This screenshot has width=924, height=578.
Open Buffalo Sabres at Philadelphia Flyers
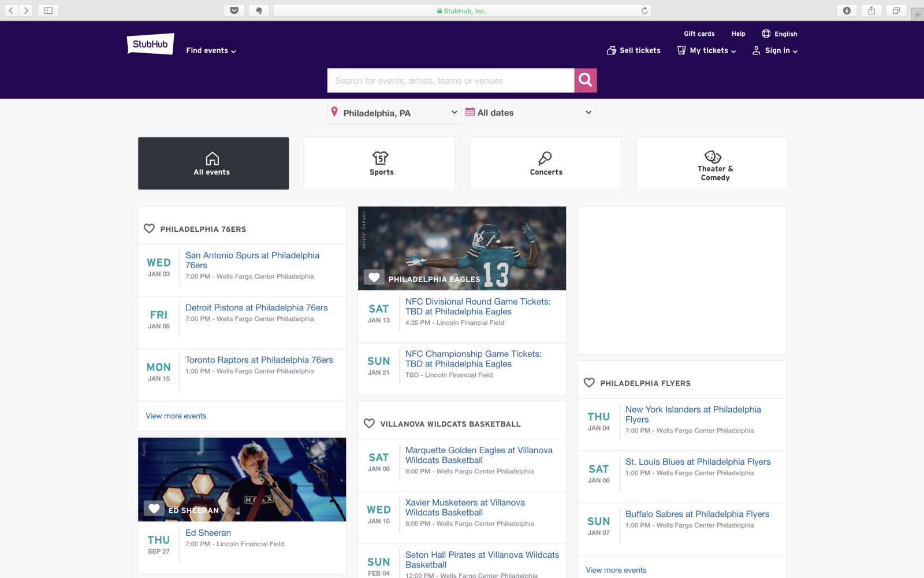[697, 514]
